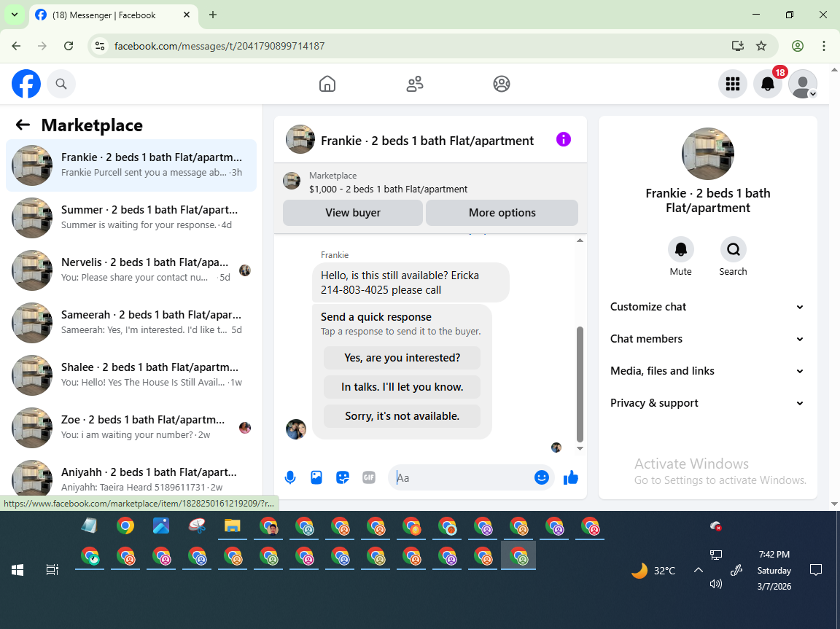The width and height of the screenshot is (840, 629).
Task: Choose a sticker icon
Action: (x=343, y=477)
